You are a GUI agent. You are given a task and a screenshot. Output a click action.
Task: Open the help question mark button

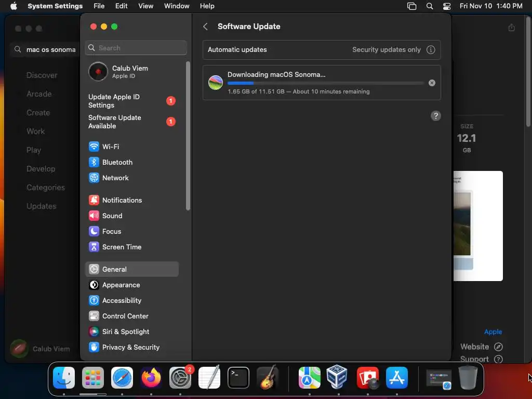436,116
